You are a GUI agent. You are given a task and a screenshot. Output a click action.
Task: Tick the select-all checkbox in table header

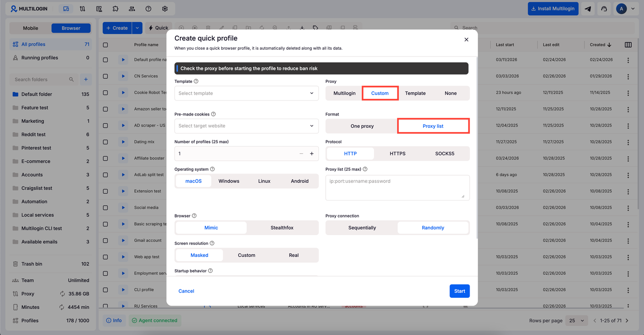105,45
